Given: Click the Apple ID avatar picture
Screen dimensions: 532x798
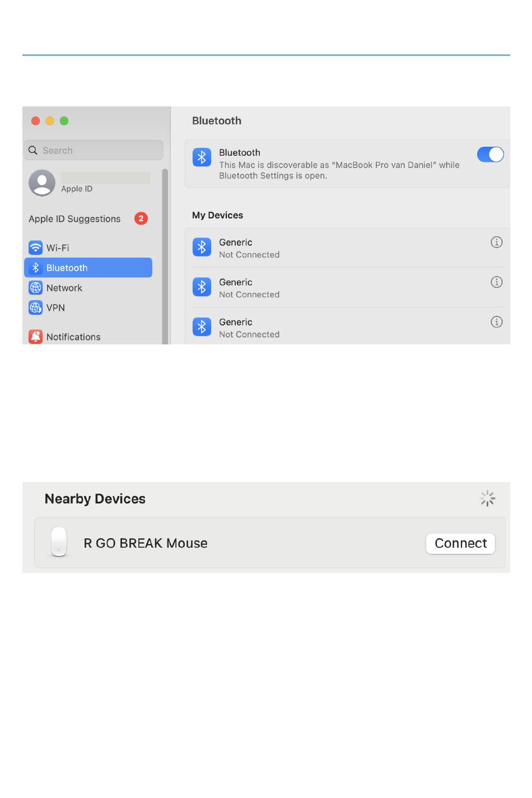Looking at the screenshot, I should (x=42, y=183).
